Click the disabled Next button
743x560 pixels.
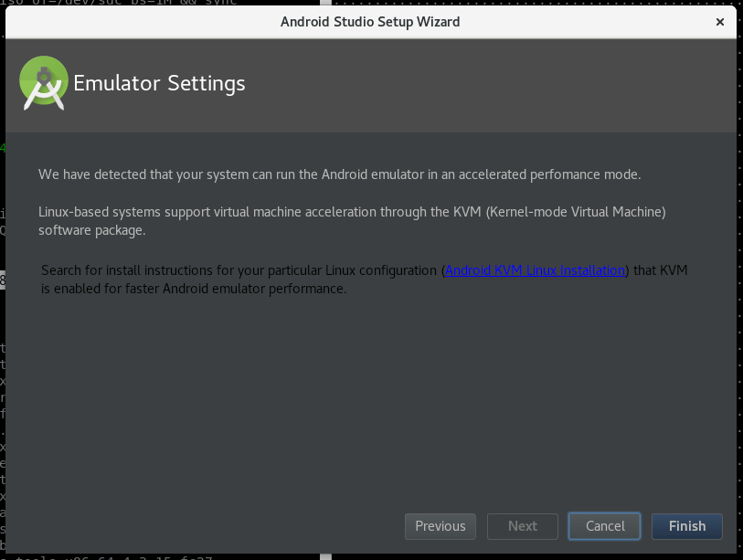(522, 526)
